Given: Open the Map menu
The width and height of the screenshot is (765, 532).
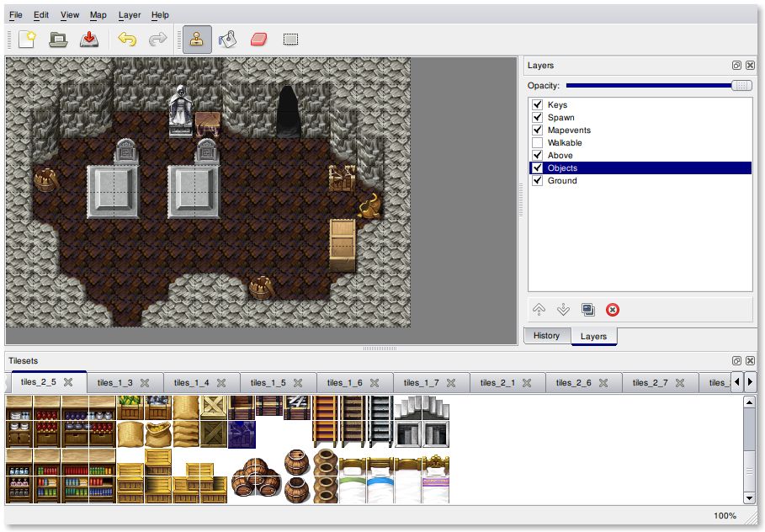Looking at the screenshot, I should [98, 15].
